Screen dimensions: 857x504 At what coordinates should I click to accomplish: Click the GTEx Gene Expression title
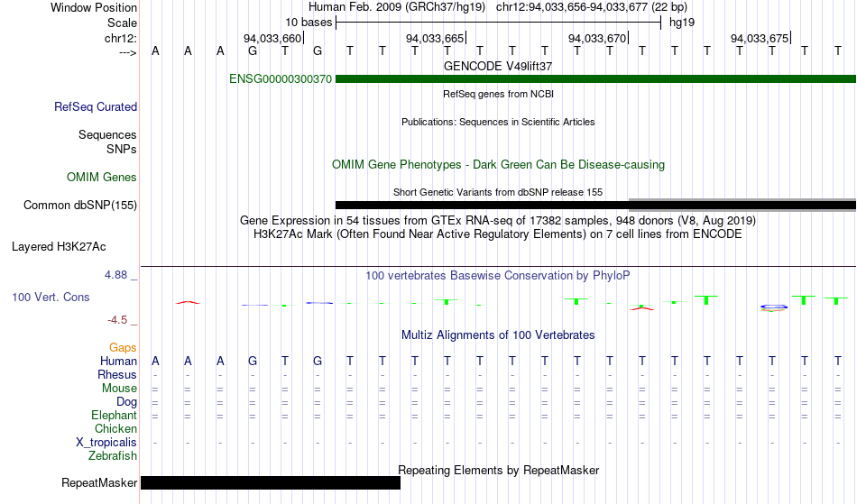(498, 221)
